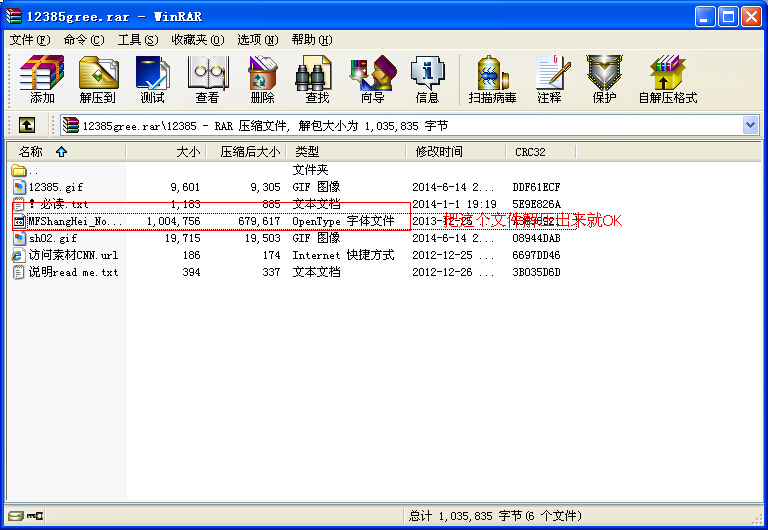This screenshot has width=768, height=530.
Task: Select the 必读.txt file name
Action: 59,204
